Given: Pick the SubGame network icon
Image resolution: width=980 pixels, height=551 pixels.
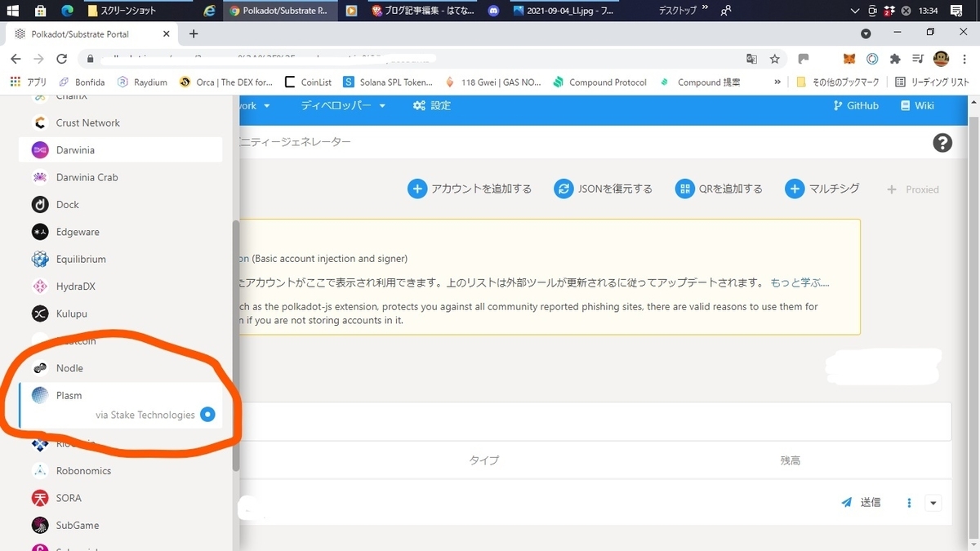Looking at the screenshot, I should point(40,525).
